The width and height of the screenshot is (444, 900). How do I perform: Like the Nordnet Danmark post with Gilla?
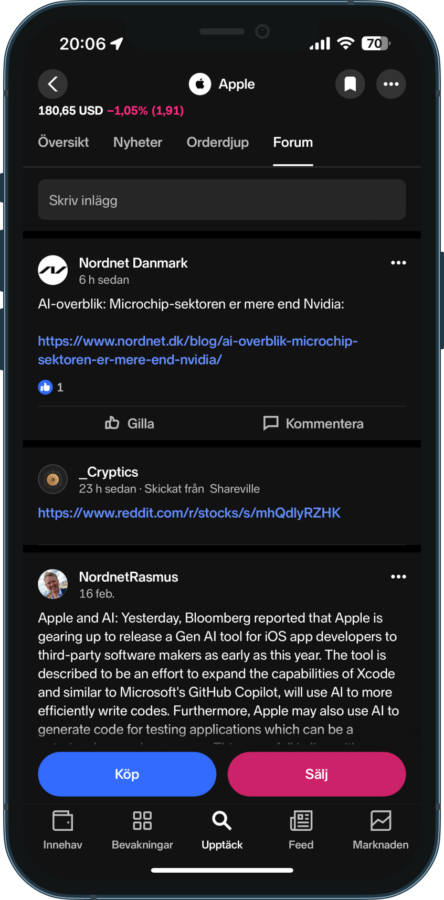point(130,424)
